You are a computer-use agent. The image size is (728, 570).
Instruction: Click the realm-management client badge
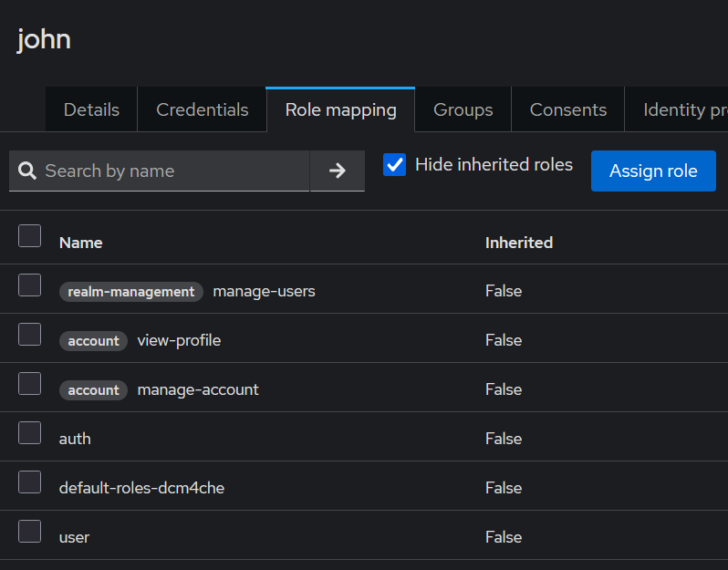pos(131,292)
